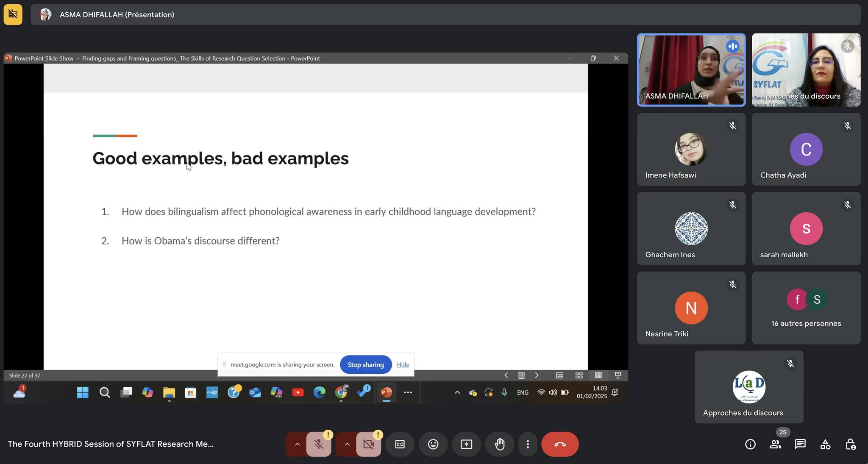Click the Hide link

(x=403, y=364)
